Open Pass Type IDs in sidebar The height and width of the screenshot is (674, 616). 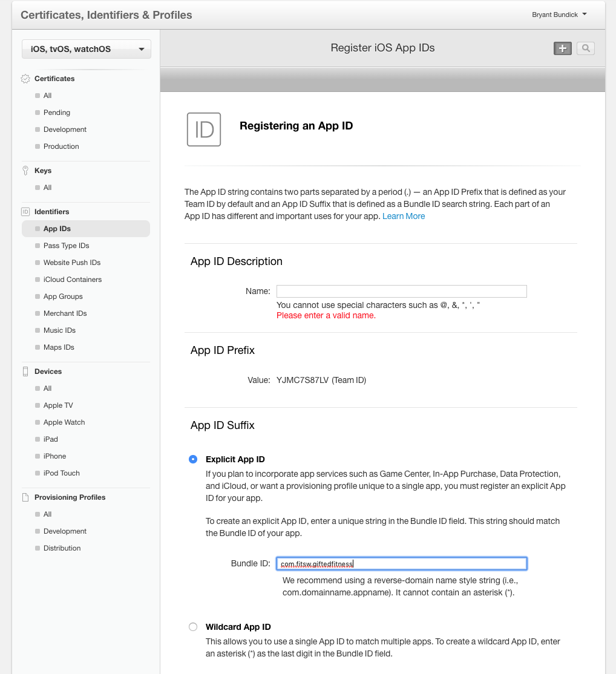(66, 246)
